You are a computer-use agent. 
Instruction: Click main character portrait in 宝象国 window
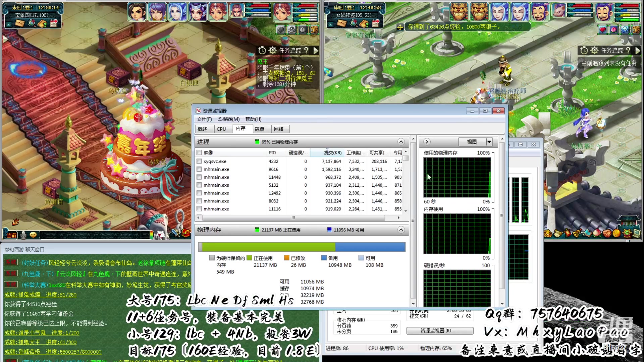pyautogui.click(x=282, y=12)
